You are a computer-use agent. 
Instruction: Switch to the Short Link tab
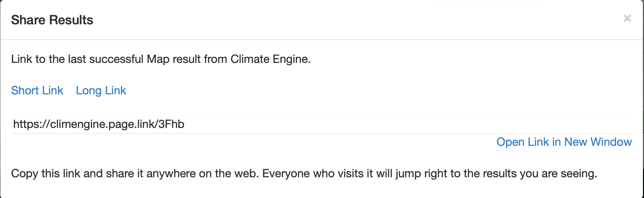click(x=37, y=90)
